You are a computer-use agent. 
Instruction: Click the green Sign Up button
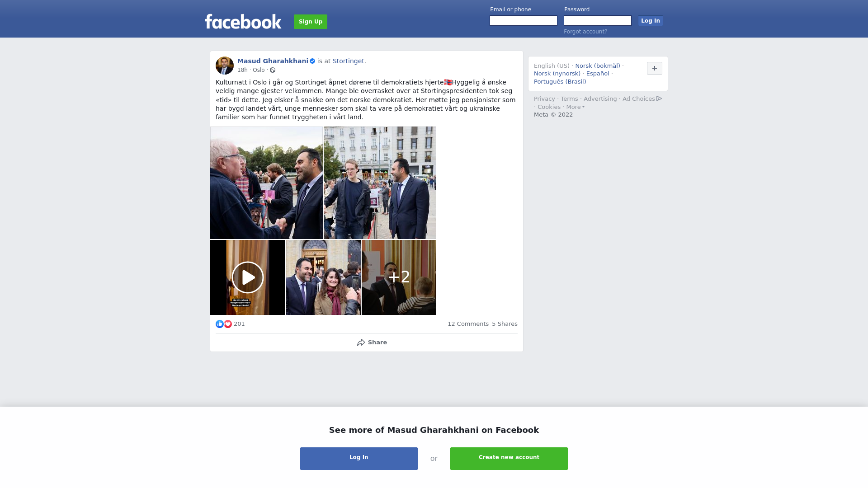pyautogui.click(x=311, y=22)
